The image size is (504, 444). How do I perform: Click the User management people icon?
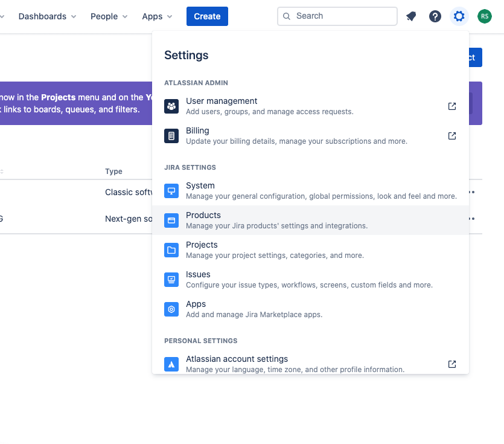pyautogui.click(x=171, y=106)
